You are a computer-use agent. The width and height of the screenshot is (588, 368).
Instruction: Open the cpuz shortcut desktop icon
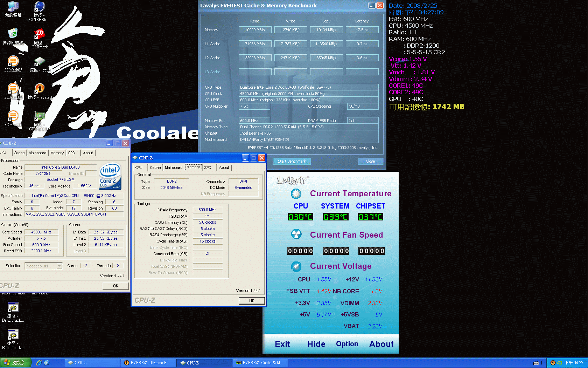(40, 64)
